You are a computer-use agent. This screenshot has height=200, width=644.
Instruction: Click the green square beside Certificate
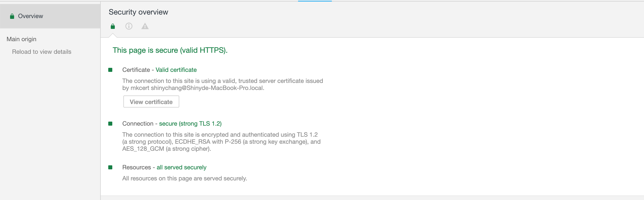(x=110, y=70)
